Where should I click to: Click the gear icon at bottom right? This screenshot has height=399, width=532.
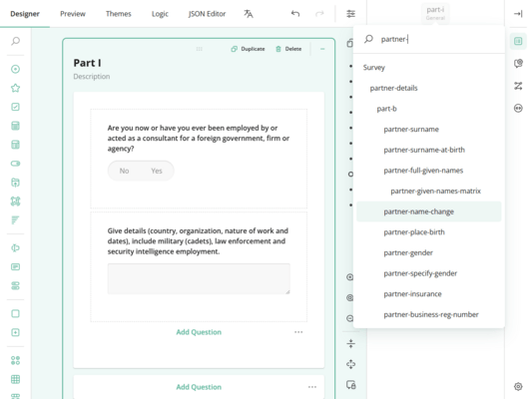(x=518, y=386)
